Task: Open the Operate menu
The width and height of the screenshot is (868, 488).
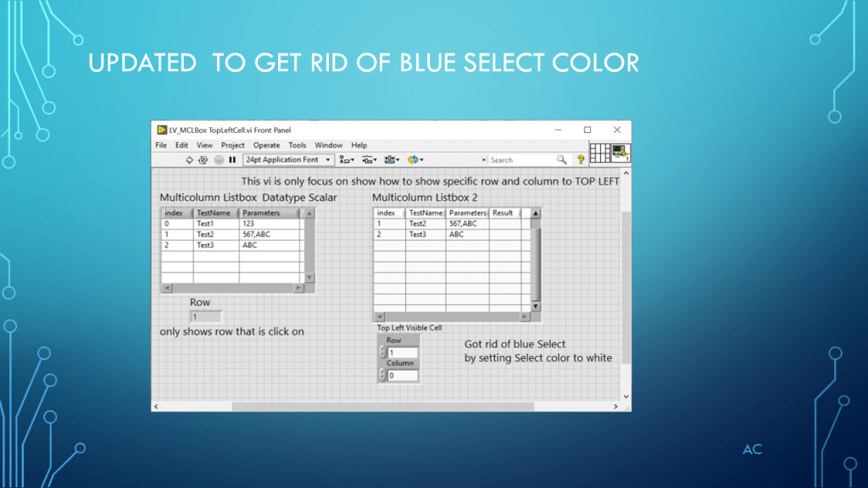Action: (266, 145)
